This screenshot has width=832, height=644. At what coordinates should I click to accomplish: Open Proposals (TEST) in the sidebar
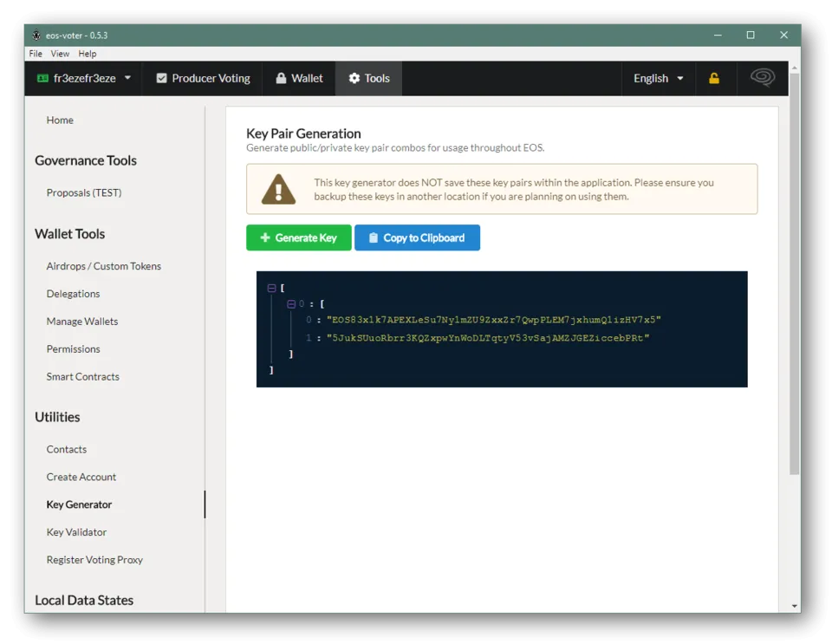(84, 192)
